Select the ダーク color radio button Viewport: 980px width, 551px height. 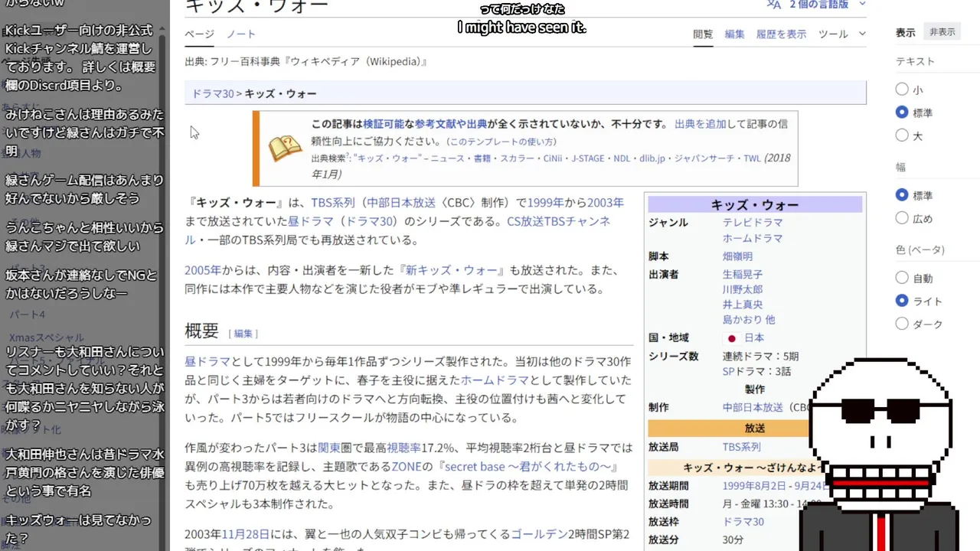[x=902, y=324]
